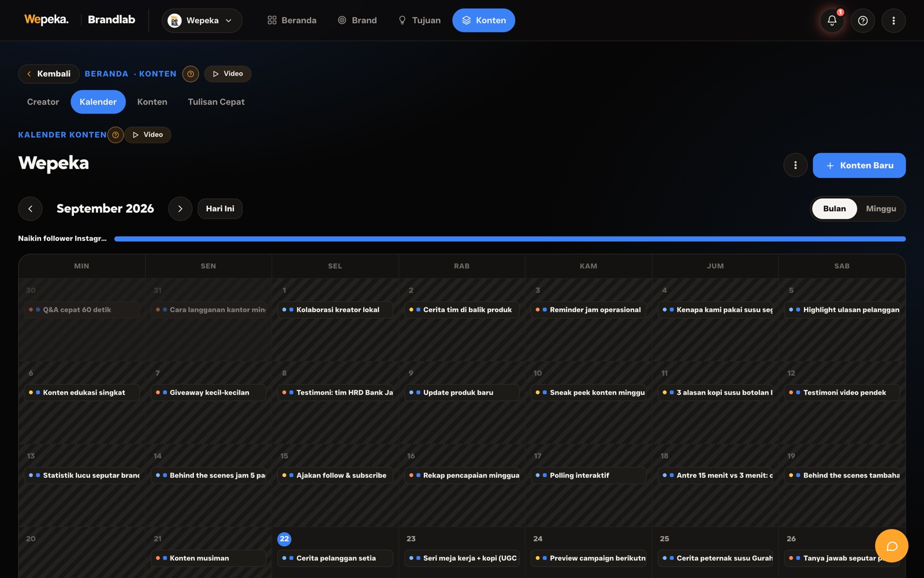Switch to Bulan view
Screen dimensions: 924x578
[x=834, y=209]
